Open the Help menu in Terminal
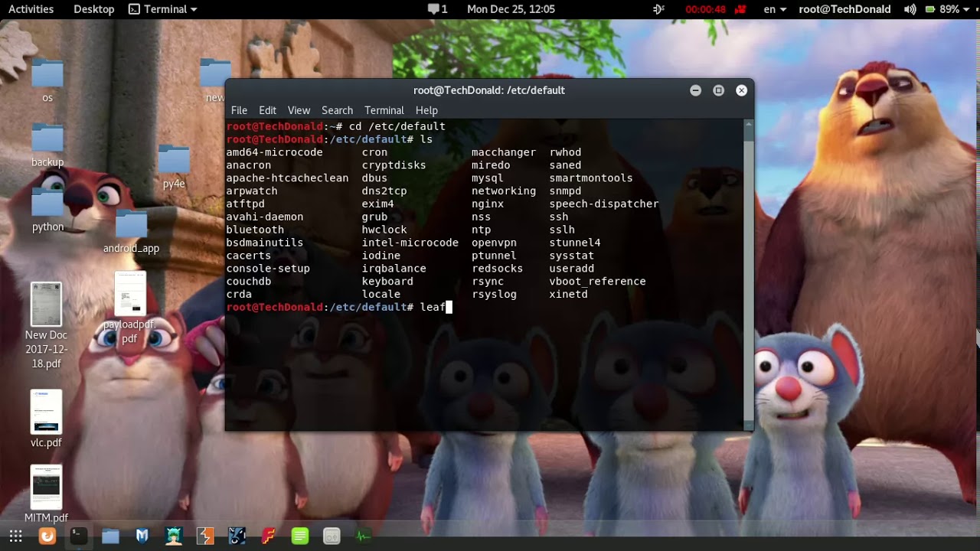The height and width of the screenshot is (551, 980). pyautogui.click(x=426, y=110)
